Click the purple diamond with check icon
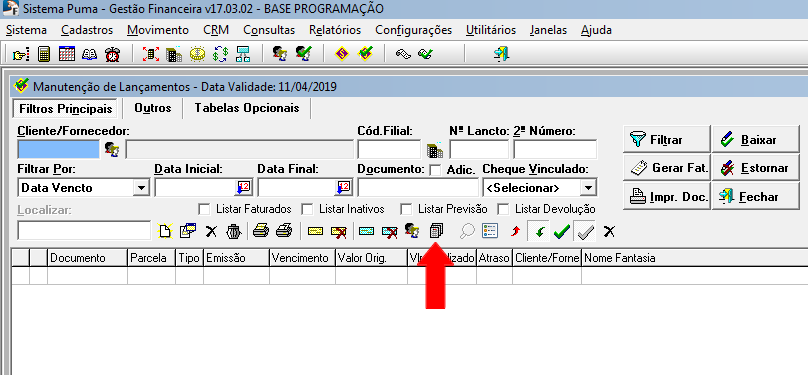808x375 pixels. [x=365, y=54]
